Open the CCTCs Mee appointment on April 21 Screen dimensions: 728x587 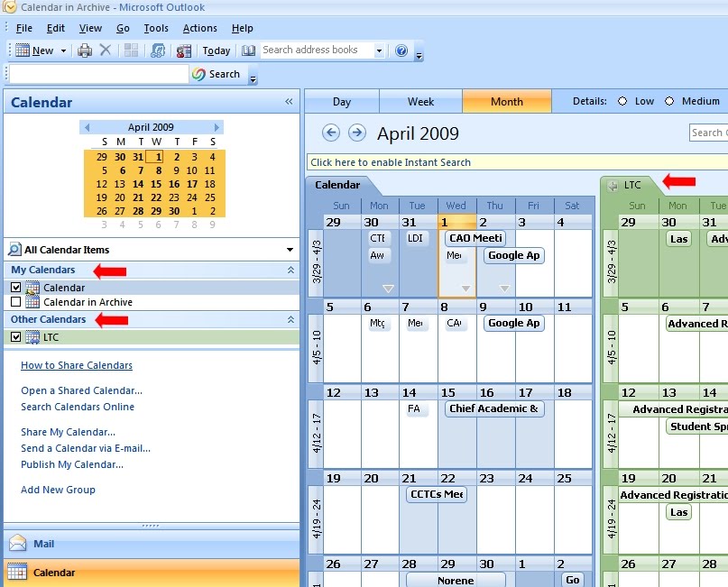click(437, 495)
